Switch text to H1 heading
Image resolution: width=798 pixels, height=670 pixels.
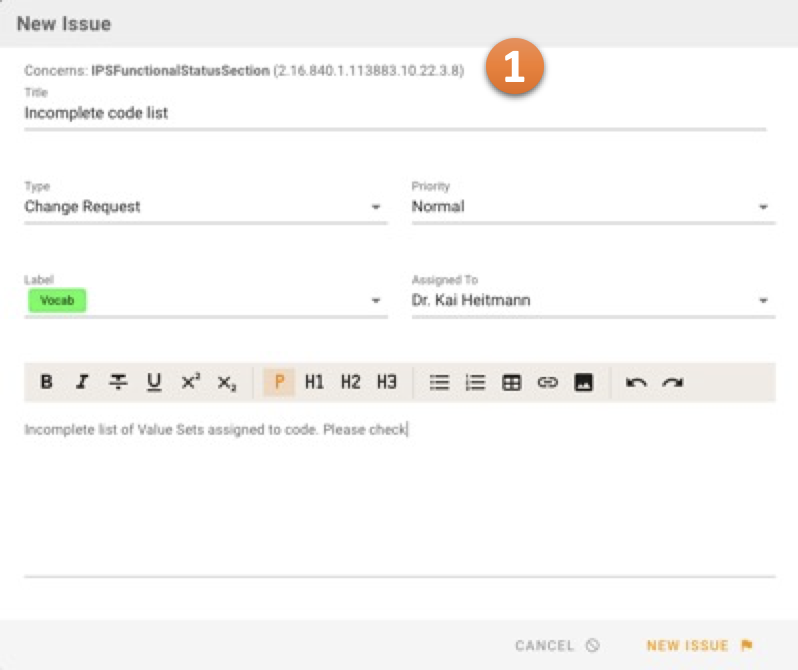(314, 382)
